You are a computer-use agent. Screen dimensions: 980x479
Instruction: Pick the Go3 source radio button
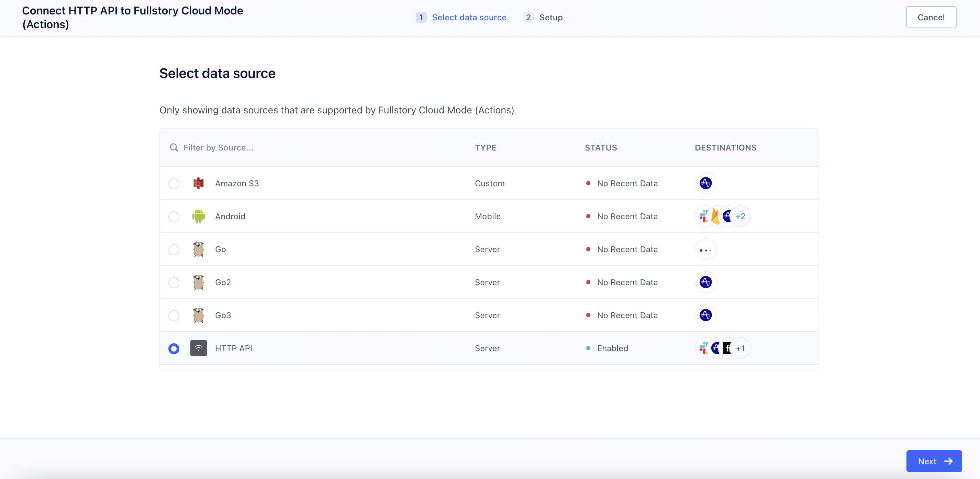(174, 315)
